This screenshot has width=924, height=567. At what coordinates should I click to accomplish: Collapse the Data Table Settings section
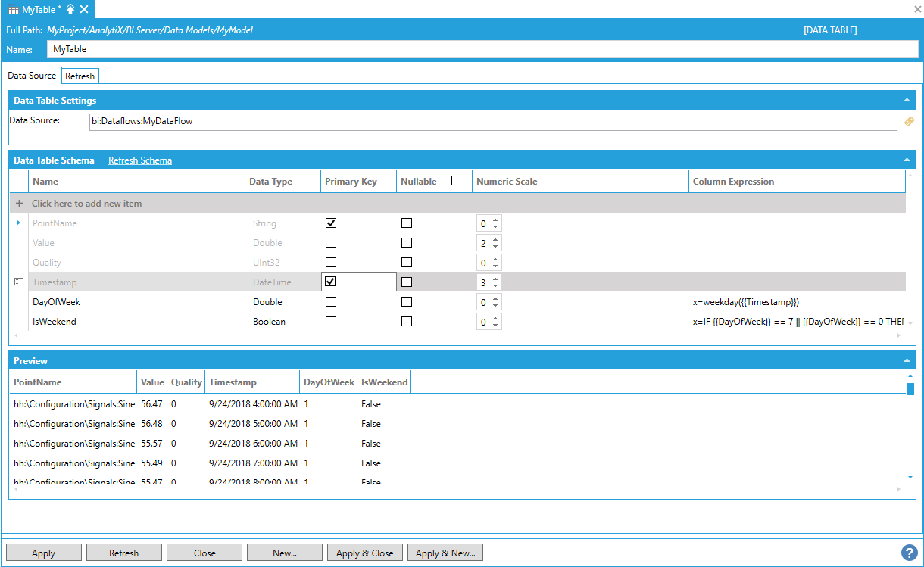coord(907,100)
